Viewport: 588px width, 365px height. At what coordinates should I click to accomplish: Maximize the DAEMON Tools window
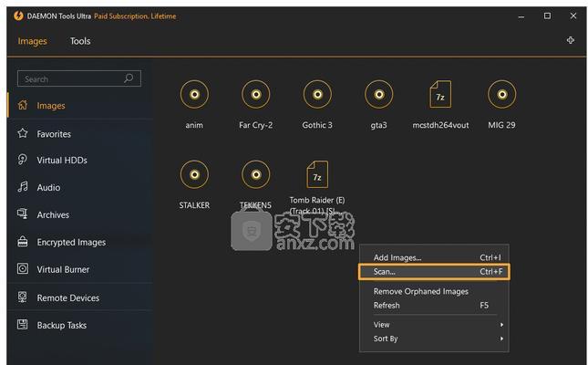pyautogui.click(x=547, y=16)
